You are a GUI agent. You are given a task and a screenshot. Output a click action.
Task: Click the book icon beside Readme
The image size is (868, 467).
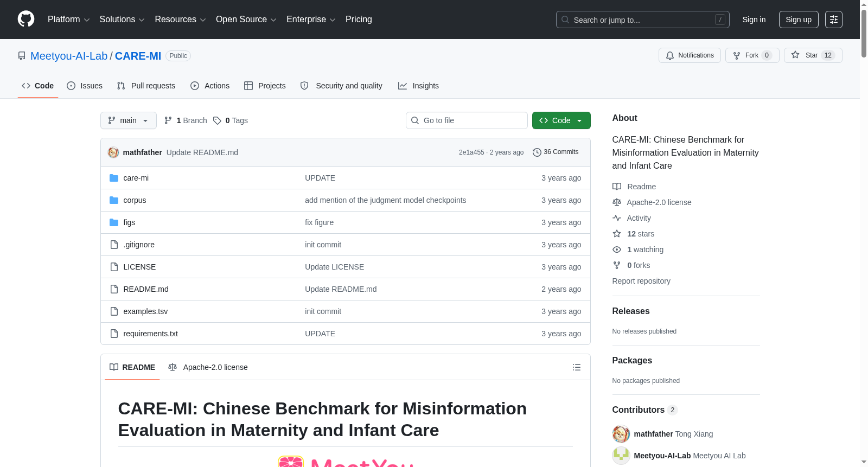pos(617,187)
